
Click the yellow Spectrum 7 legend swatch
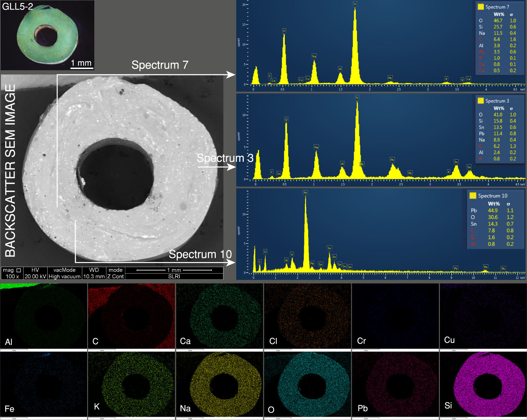(x=481, y=7)
